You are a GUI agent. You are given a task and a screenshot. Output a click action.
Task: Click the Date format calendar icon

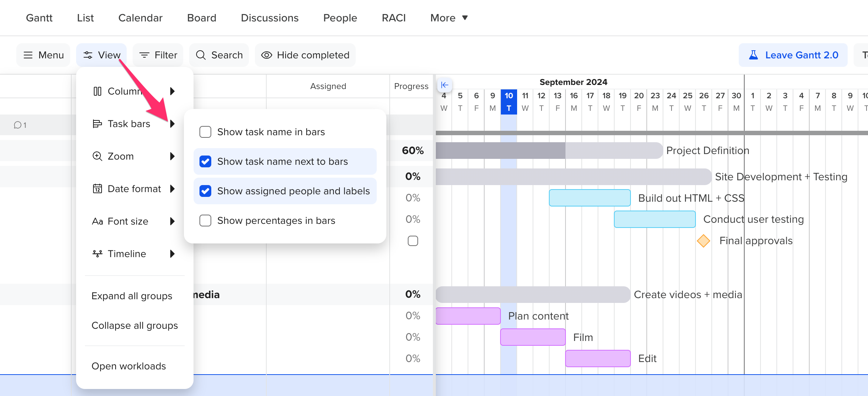97,188
